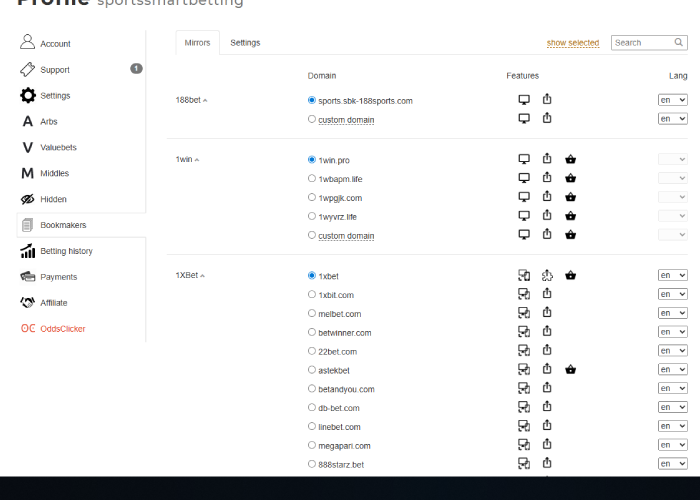The image size is (700, 500).
Task: Click desktop monitor icon for 1wpgjk.com
Action: (524, 197)
